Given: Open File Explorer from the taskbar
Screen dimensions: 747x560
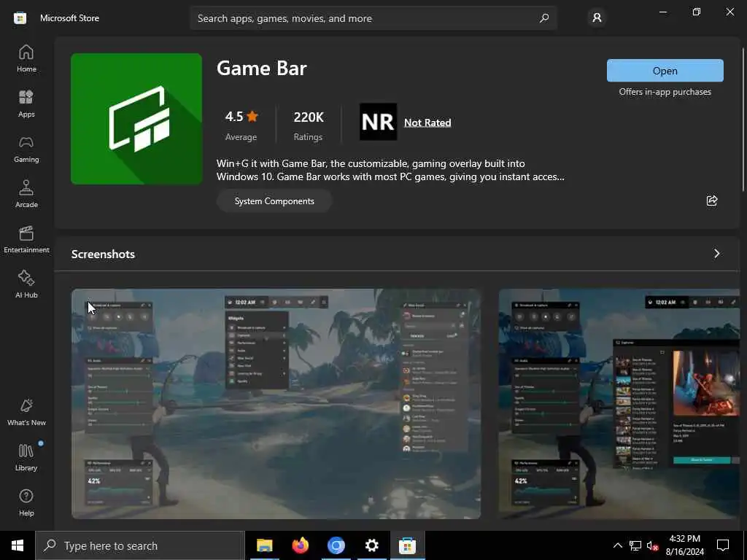Looking at the screenshot, I should click(x=264, y=545).
